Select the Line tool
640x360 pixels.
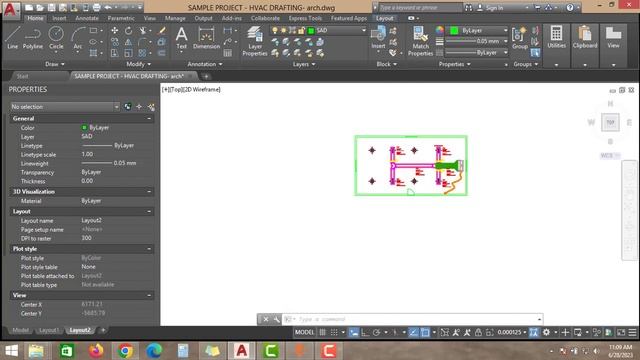[12, 38]
